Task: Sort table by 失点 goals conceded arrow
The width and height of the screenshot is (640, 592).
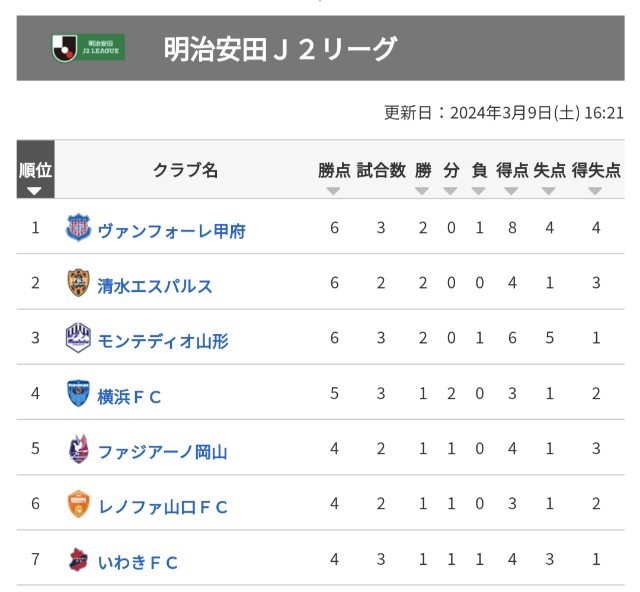Action: (549, 191)
